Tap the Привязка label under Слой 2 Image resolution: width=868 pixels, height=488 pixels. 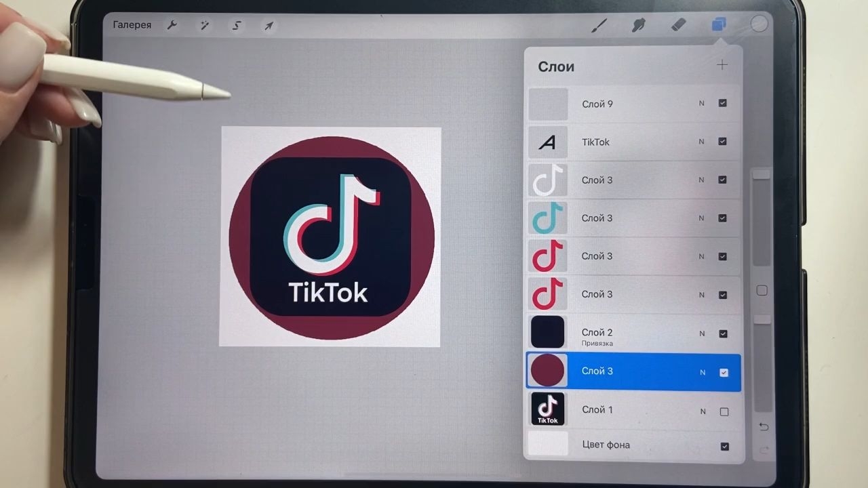(597, 344)
